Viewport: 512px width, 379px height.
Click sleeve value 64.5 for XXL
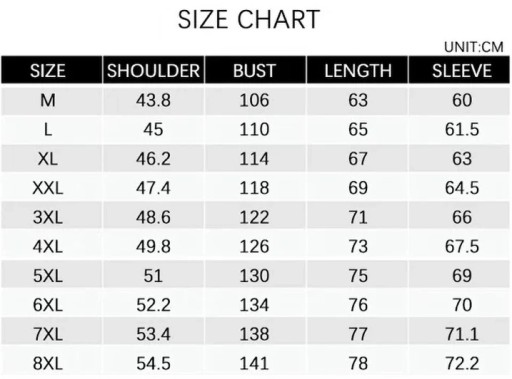pyautogui.click(x=462, y=188)
